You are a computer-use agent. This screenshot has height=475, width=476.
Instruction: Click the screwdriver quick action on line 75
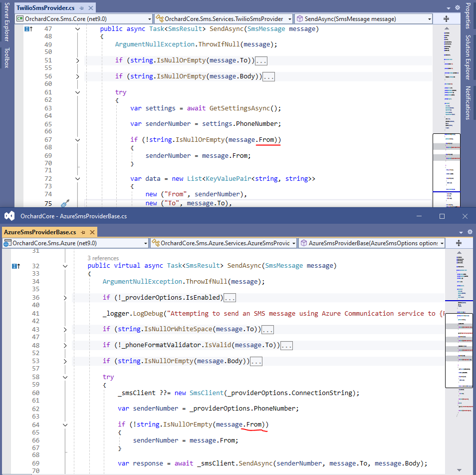[x=65, y=203]
